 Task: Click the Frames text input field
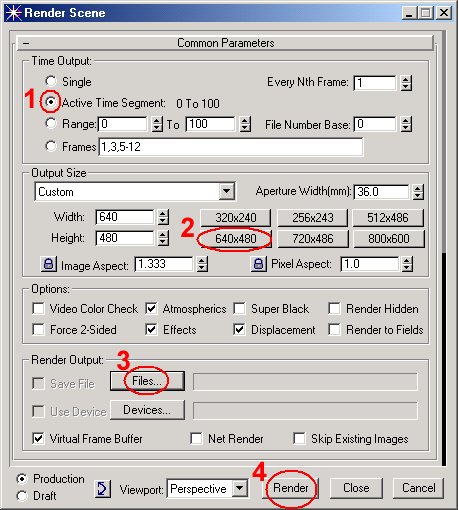click(x=231, y=147)
